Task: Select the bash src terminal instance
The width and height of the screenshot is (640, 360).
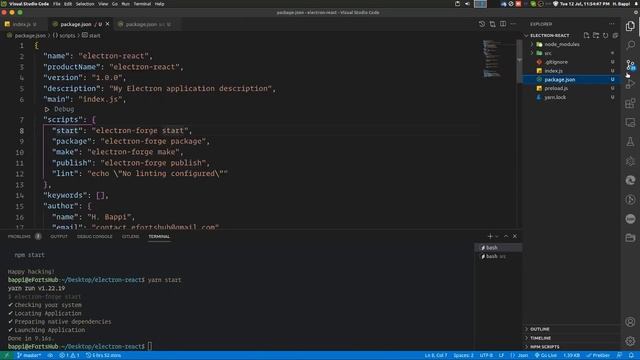Action: point(498,256)
